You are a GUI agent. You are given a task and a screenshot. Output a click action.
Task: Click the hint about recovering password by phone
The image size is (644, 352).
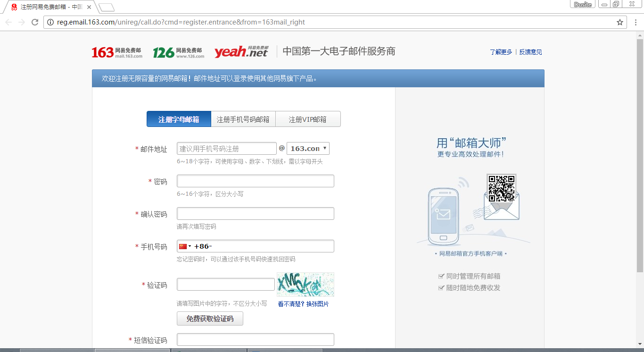[236, 259]
